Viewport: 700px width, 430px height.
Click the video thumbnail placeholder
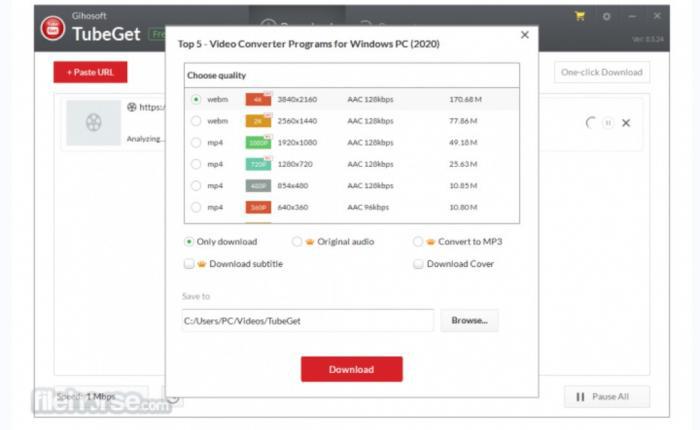(x=93, y=122)
